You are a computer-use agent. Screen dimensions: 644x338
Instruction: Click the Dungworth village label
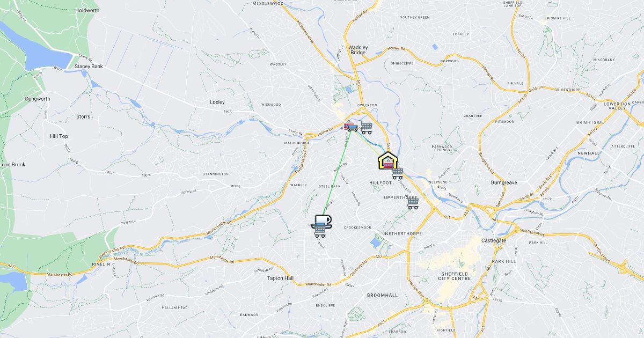pos(38,99)
